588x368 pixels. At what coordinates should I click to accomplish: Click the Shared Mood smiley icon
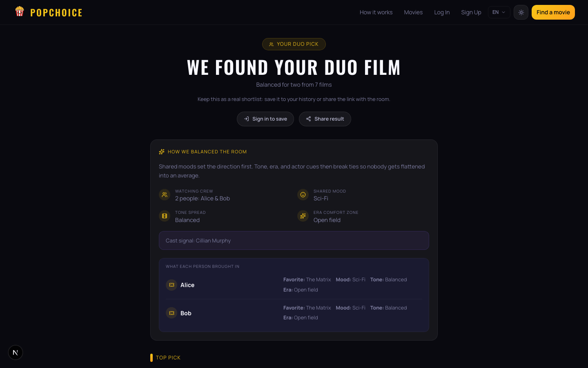pos(303,195)
